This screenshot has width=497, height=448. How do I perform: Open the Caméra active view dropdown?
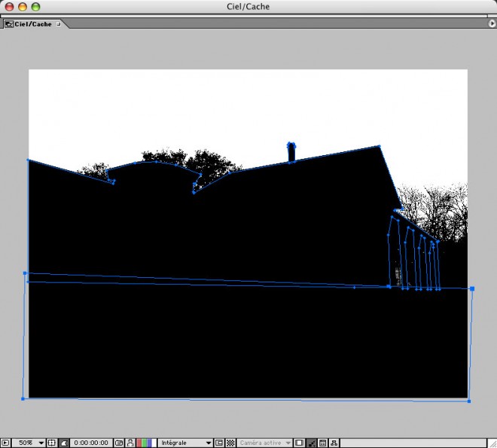[x=265, y=443]
